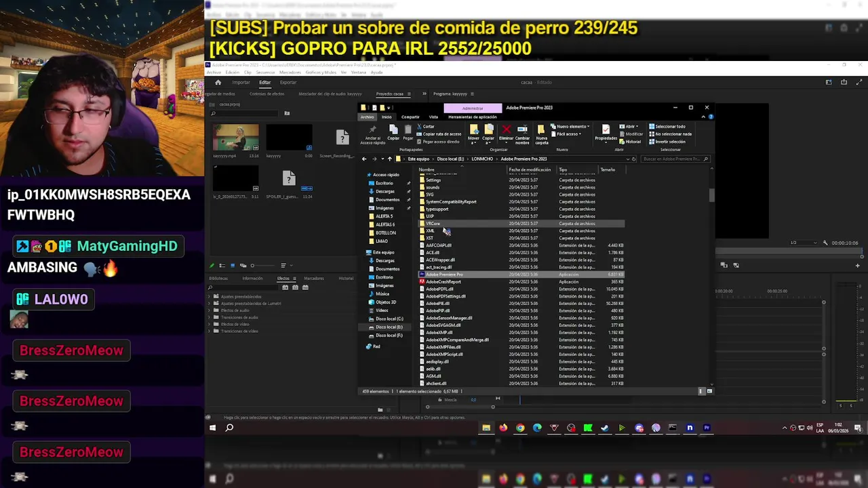The width and height of the screenshot is (868, 488).
Task: Expand Efectos de vídeo folder in Effects
Action: (210, 324)
